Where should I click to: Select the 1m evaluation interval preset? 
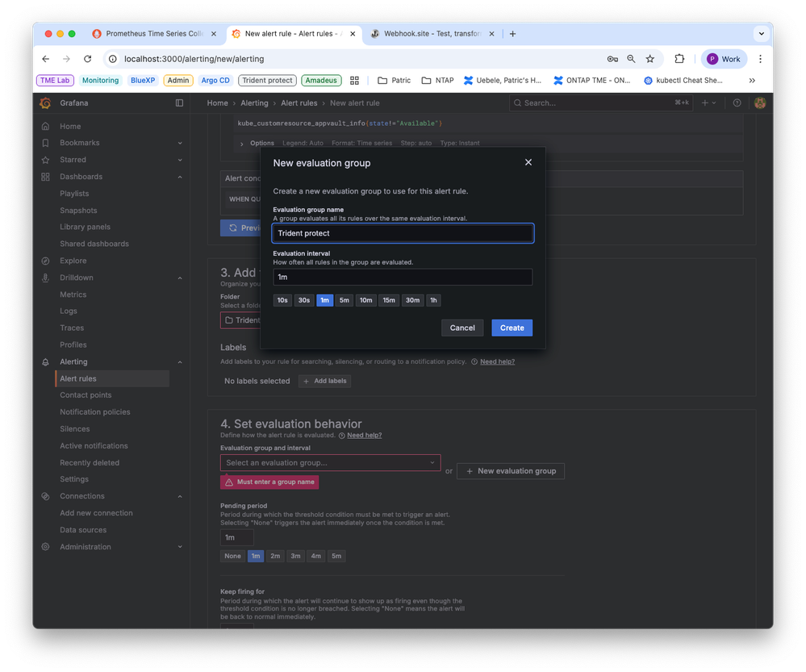[x=324, y=299]
